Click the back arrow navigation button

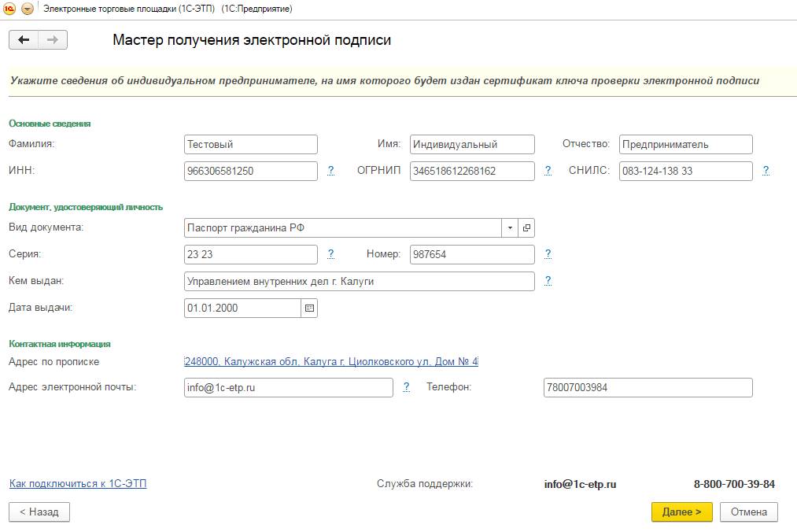pos(24,40)
